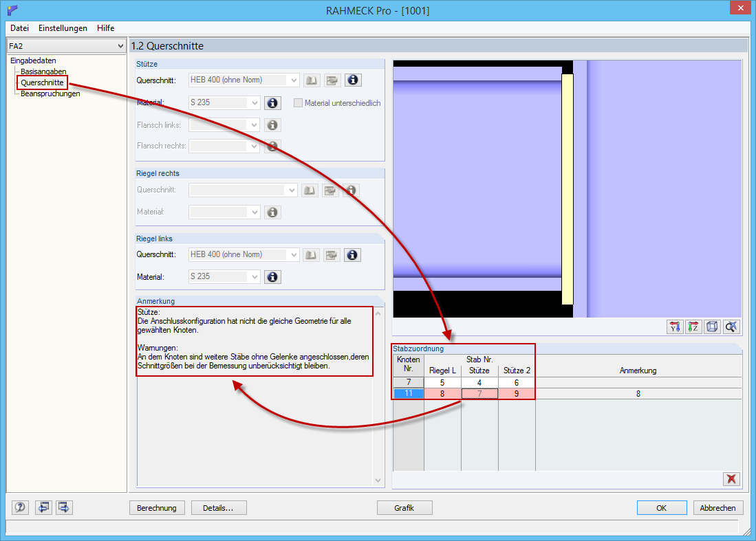Switch graphic to Y view
Viewport: 756px width, 541px height.
[675, 327]
